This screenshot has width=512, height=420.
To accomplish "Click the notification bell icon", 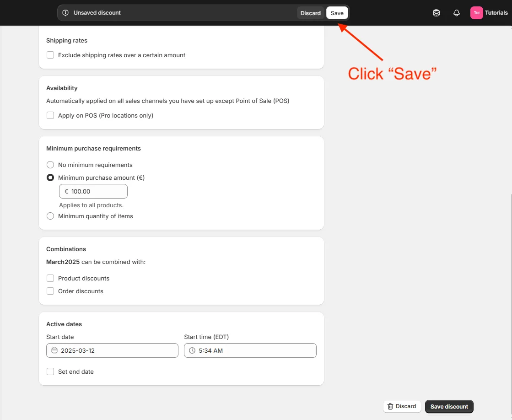I will point(456,12).
